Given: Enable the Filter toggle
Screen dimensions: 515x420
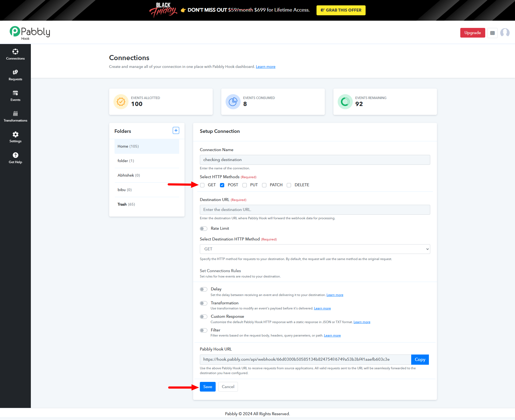Looking at the screenshot, I should pyautogui.click(x=204, y=330).
